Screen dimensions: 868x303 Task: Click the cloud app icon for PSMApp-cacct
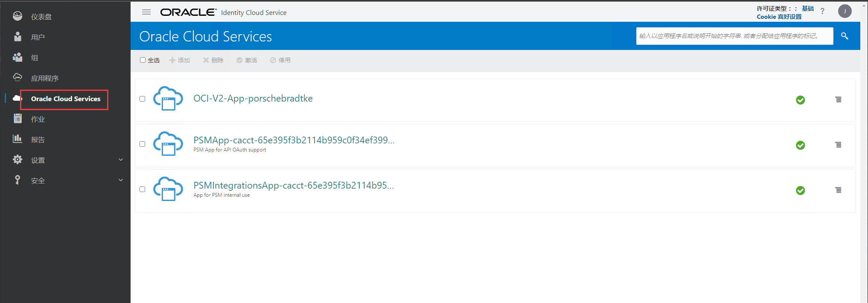coord(168,144)
